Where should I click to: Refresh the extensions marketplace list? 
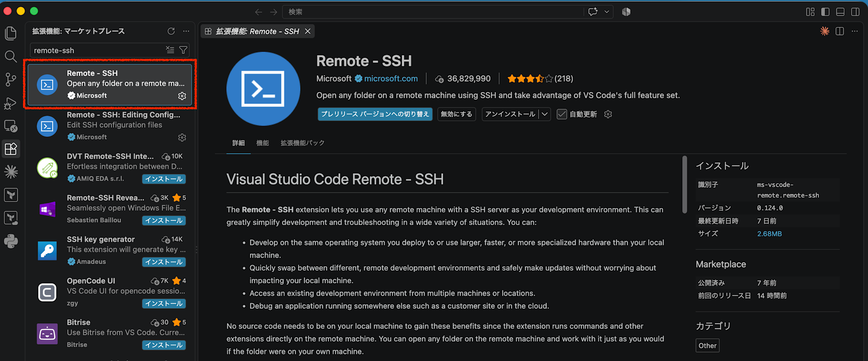[x=171, y=31]
